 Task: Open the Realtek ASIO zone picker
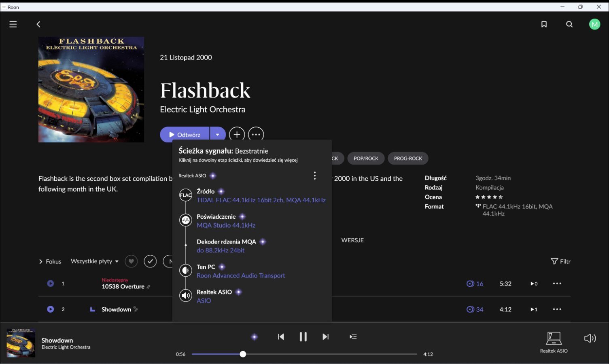(554, 342)
